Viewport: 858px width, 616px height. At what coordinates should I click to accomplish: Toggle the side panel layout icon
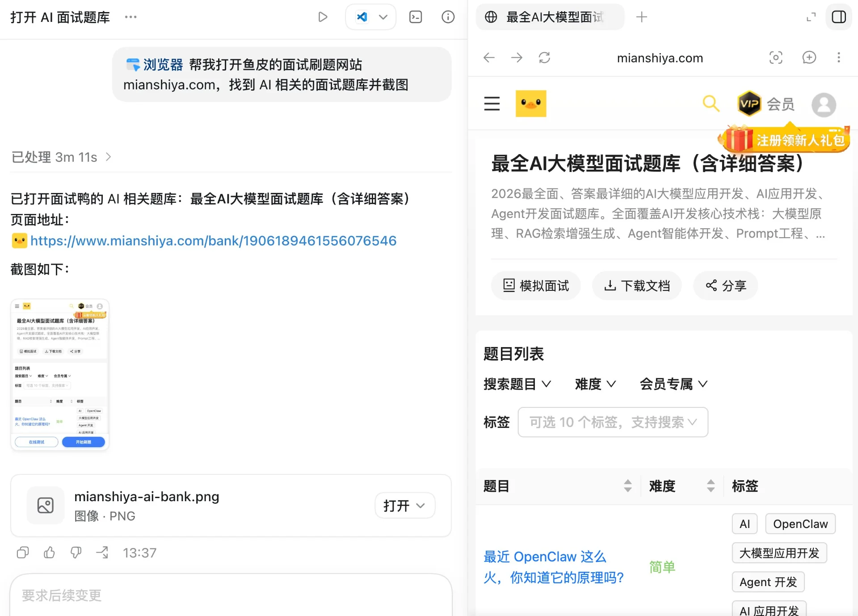(x=838, y=17)
